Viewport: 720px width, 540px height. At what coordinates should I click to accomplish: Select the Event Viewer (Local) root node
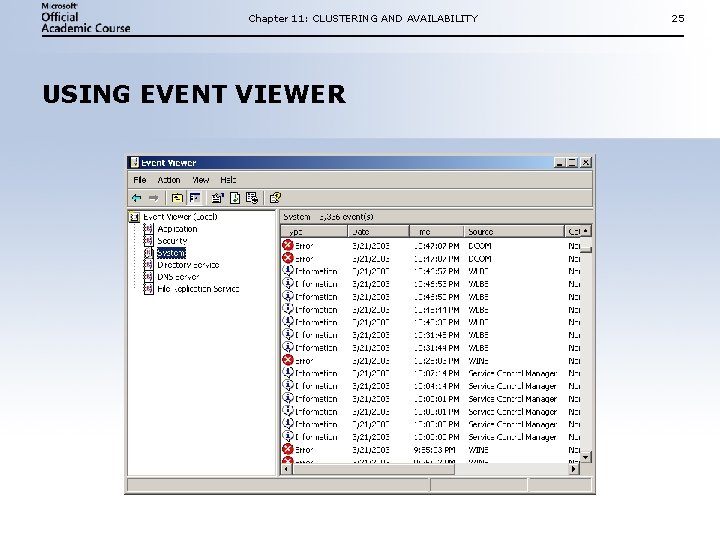tap(180, 217)
